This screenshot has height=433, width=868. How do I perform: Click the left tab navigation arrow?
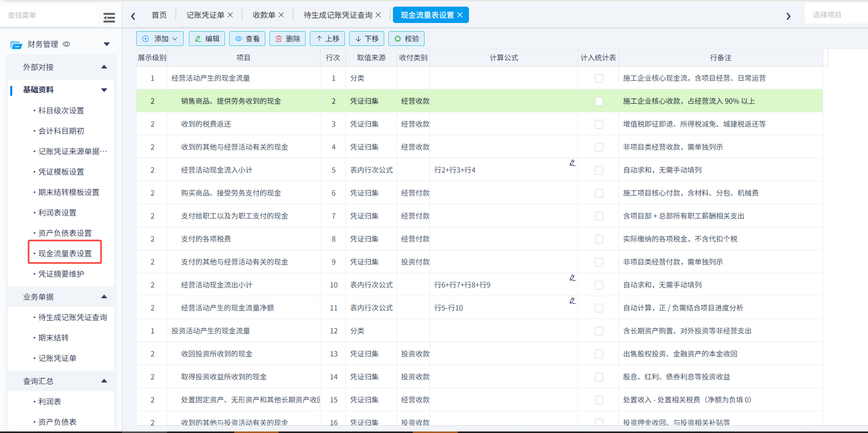point(133,16)
